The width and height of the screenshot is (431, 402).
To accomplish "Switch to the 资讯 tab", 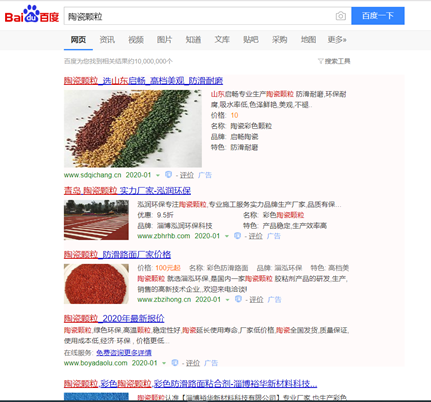I will click(107, 40).
